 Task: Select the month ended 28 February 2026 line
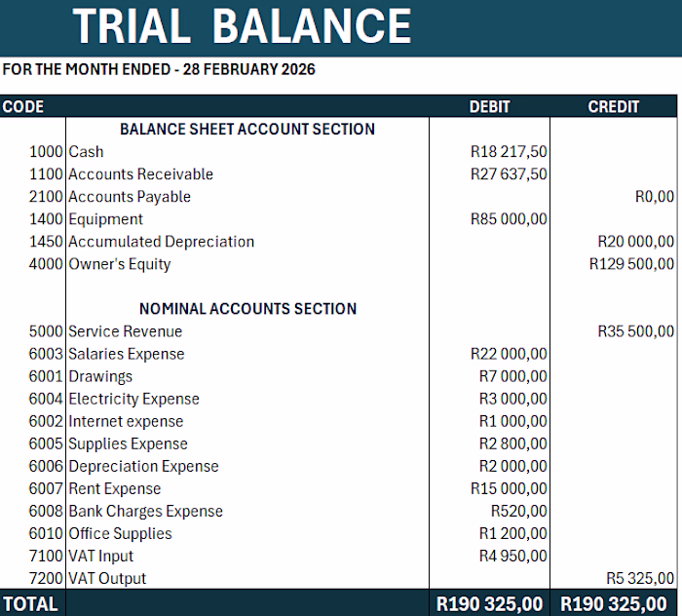[159, 70]
